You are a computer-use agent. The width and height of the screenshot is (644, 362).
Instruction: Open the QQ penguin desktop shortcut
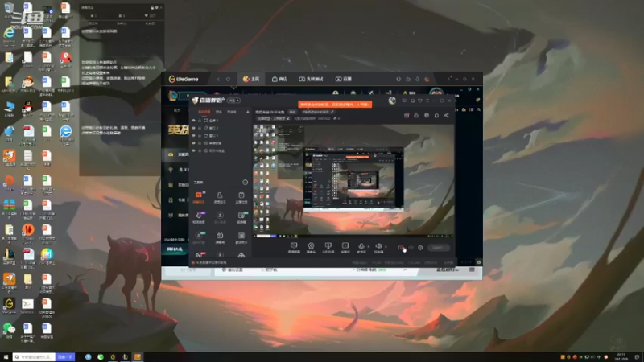tap(27, 109)
